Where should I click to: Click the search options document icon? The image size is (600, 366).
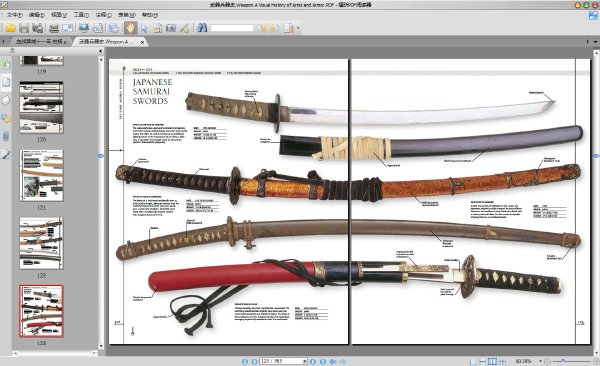(x=289, y=28)
